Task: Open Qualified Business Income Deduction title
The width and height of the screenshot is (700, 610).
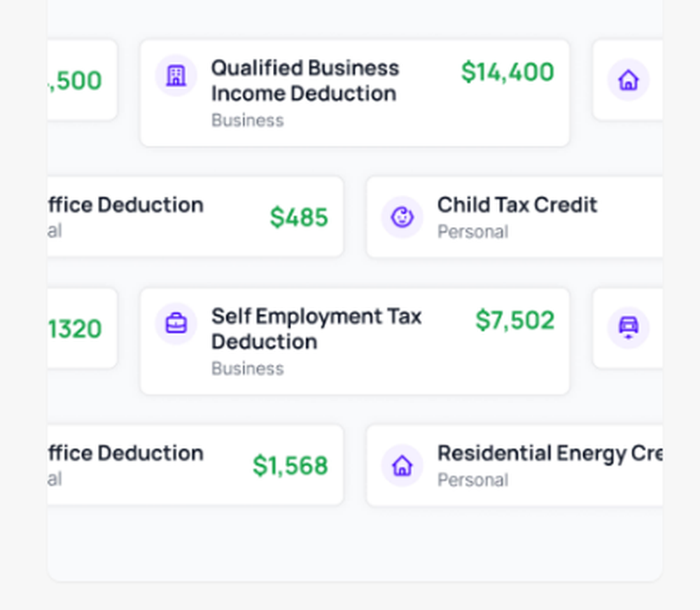Action: pyautogui.click(x=305, y=81)
